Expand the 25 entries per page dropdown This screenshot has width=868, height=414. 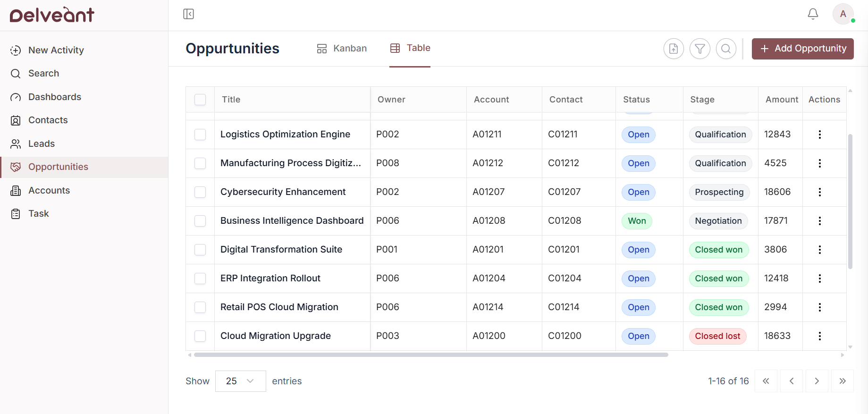point(240,381)
